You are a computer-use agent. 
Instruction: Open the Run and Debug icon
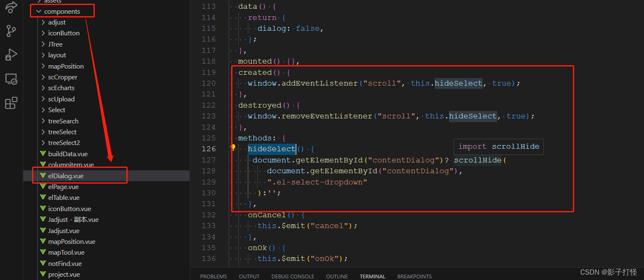[11, 54]
